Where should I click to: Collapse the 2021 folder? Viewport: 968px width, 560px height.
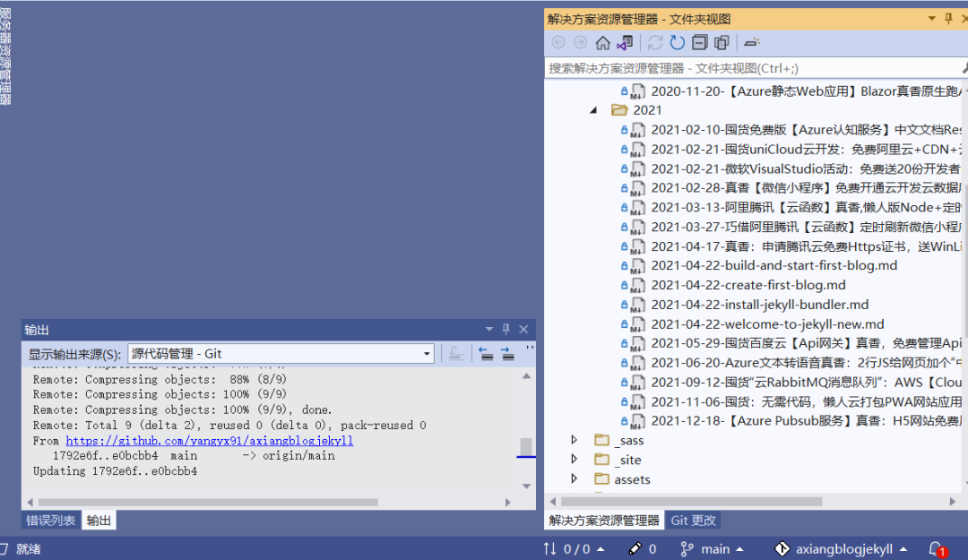[x=593, y=110]
